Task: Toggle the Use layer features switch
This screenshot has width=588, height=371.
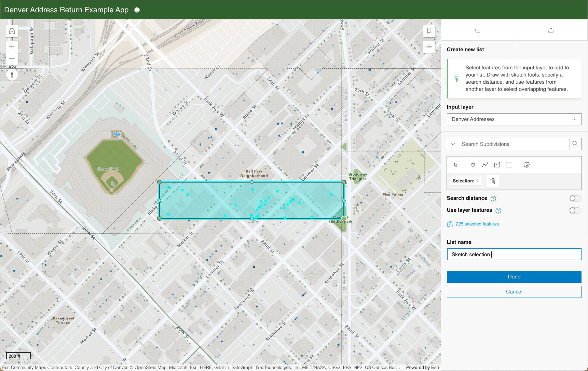Action: (575, 210)
